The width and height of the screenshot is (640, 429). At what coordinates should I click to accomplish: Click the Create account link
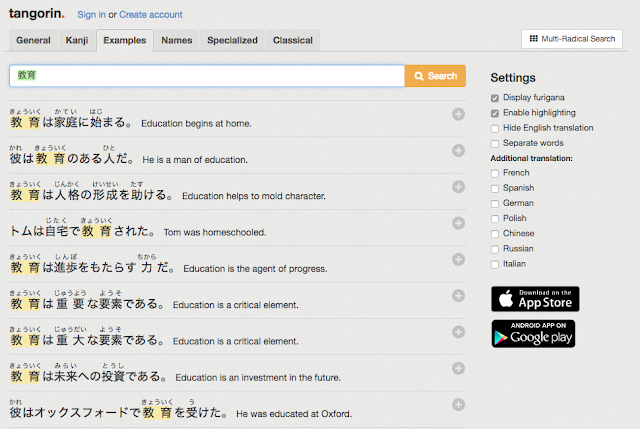(151, 15)
